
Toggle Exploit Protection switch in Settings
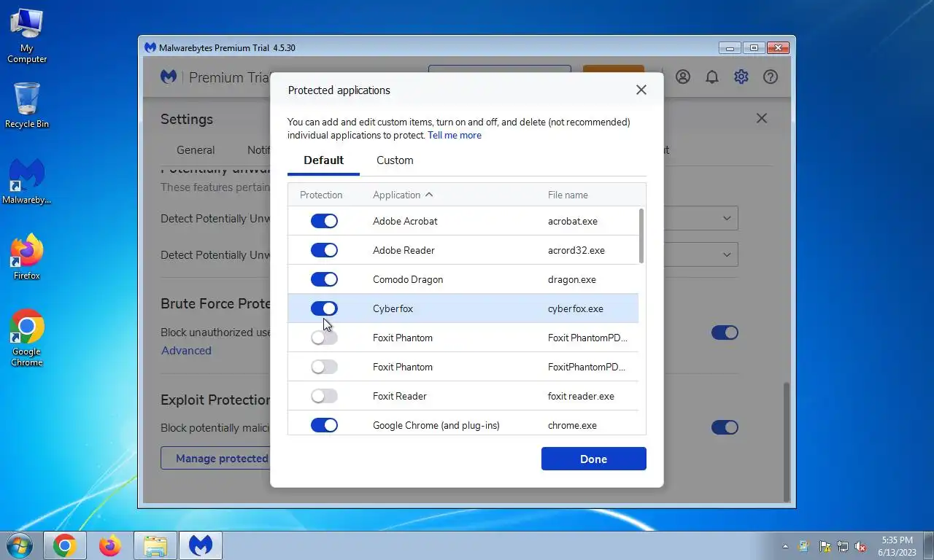[725, 427]
